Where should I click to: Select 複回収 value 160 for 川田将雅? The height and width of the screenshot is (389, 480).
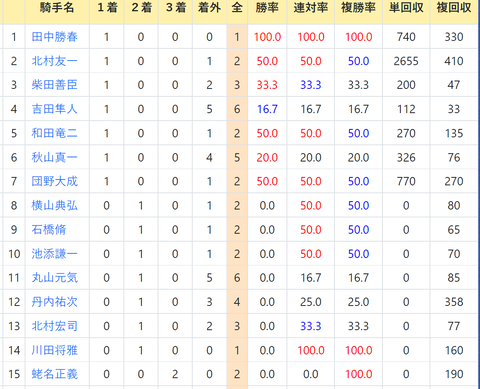pyautogui.click(x=454, y=350)
